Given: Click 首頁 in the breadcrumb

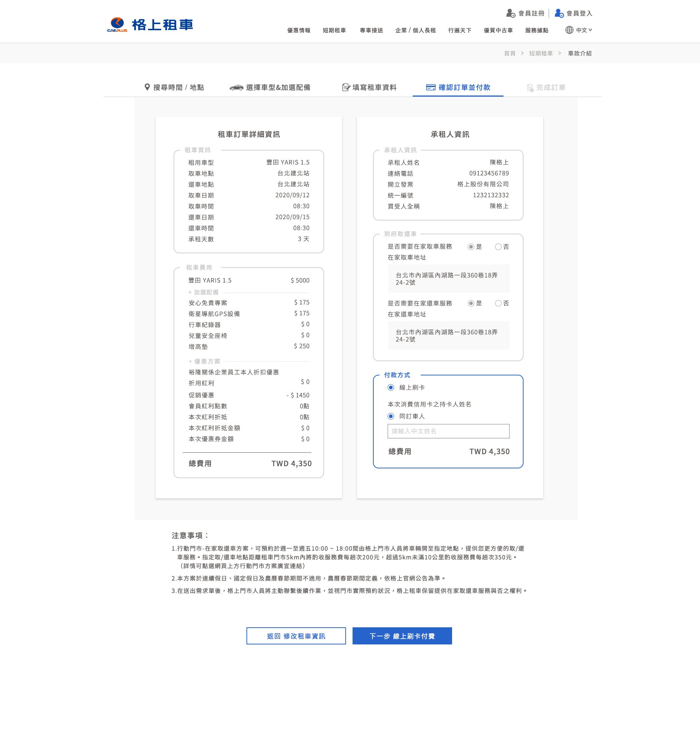Looking at the screenshot, I should tap(510, 54).
